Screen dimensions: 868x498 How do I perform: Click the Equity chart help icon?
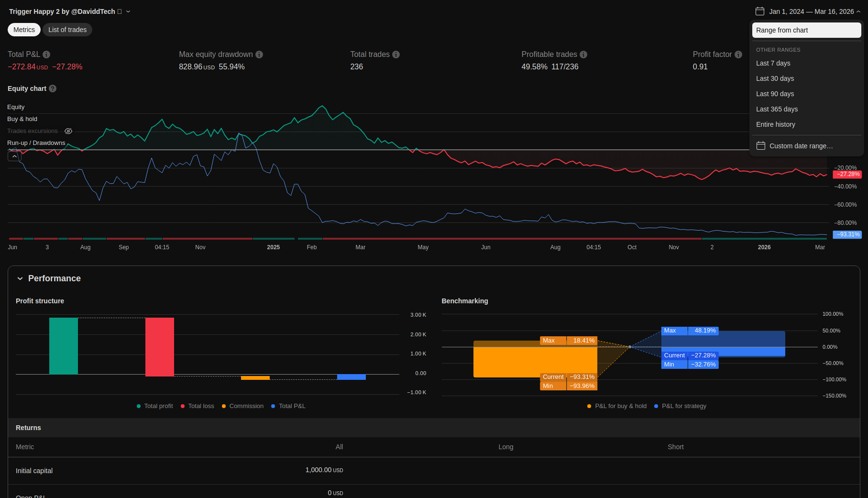tap(53, 89)
